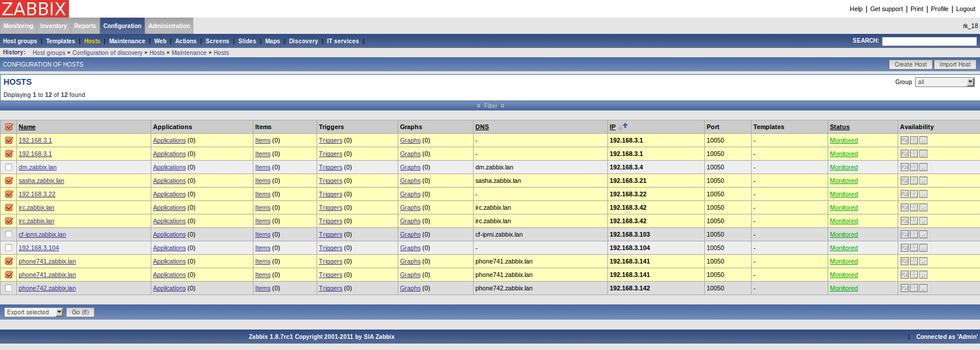Click the Zabbix agent icon for host 192.168.3.104

point(904,248)
